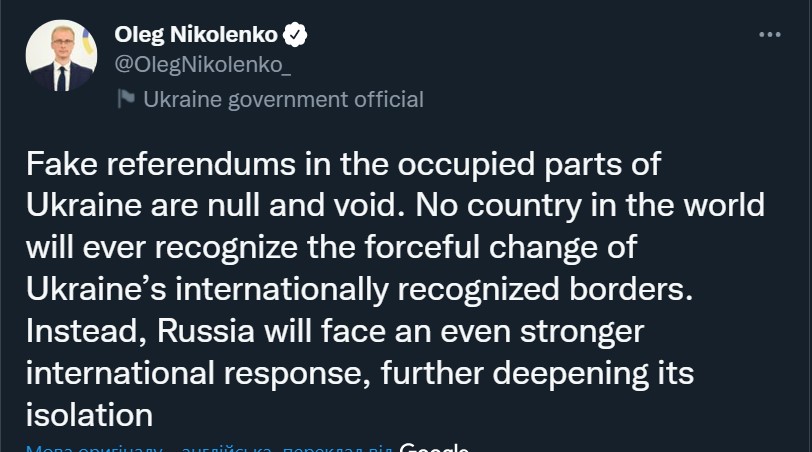Click the Google logo in translation notice
This screenshot has width=812, height=452.
point(434,447)
